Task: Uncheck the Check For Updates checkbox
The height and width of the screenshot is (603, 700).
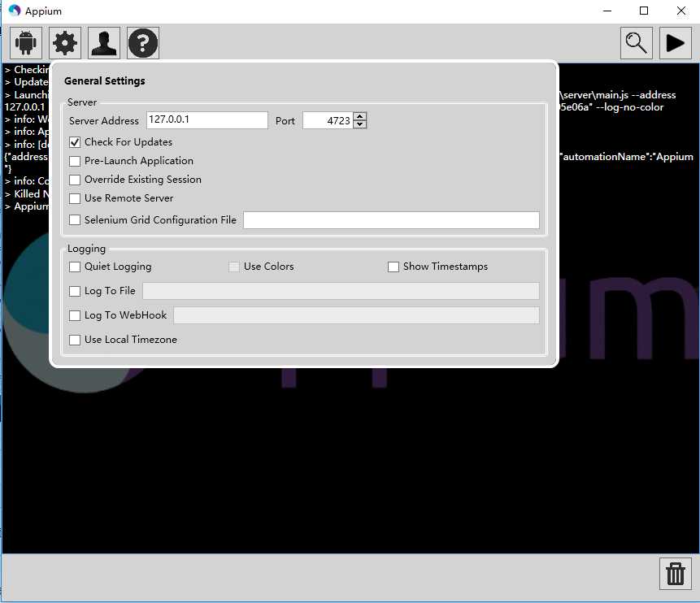Action: point(75,142)
